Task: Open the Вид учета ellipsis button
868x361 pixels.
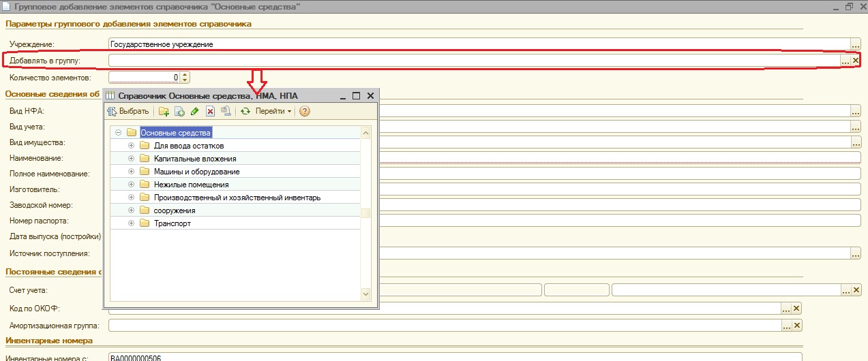Action: click(x=856, y=127)
